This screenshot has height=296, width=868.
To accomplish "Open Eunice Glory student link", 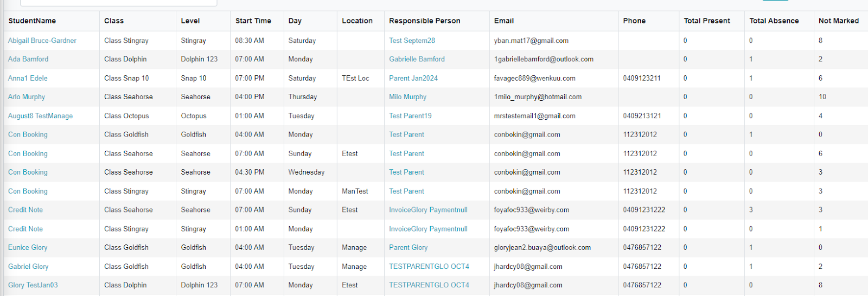I will [28, 247].
